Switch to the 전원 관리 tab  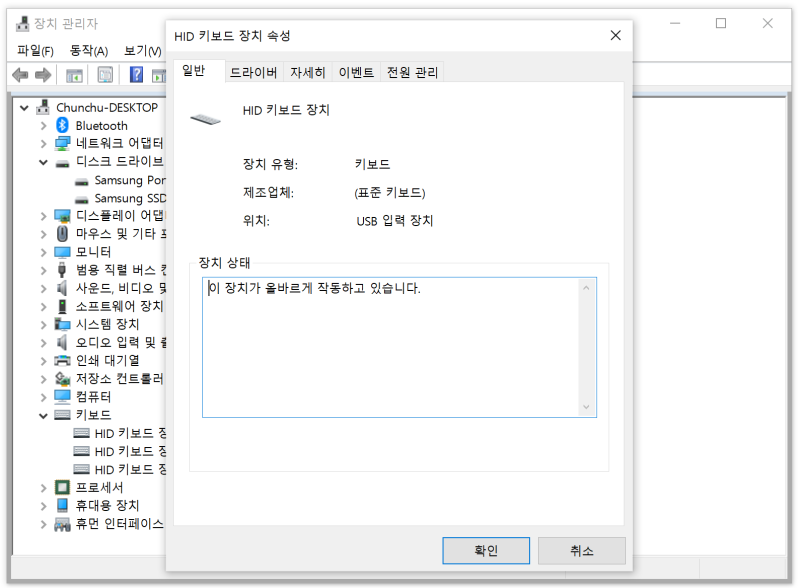[412, 72]
